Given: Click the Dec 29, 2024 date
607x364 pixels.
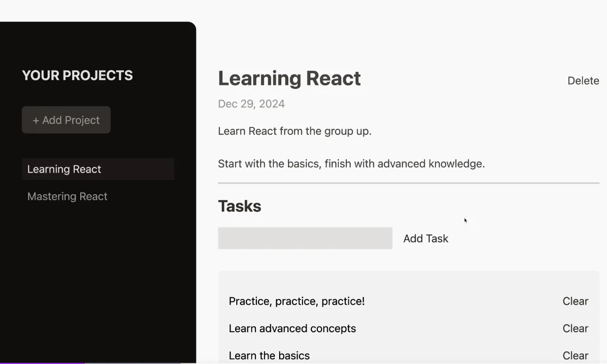Looking at the screenshot, I should click(251, 104).
